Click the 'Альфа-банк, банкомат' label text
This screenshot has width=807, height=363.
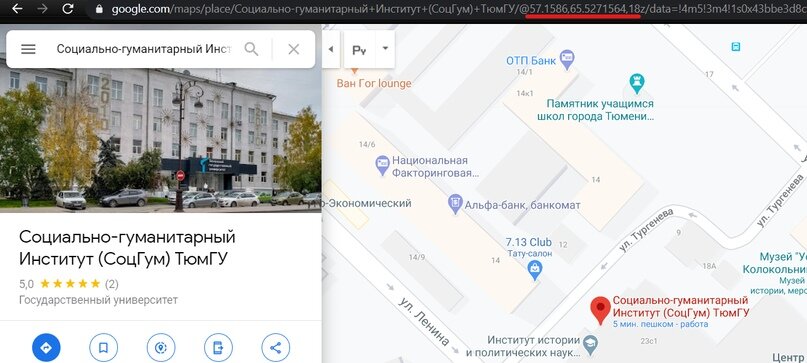tap(522, 205)
